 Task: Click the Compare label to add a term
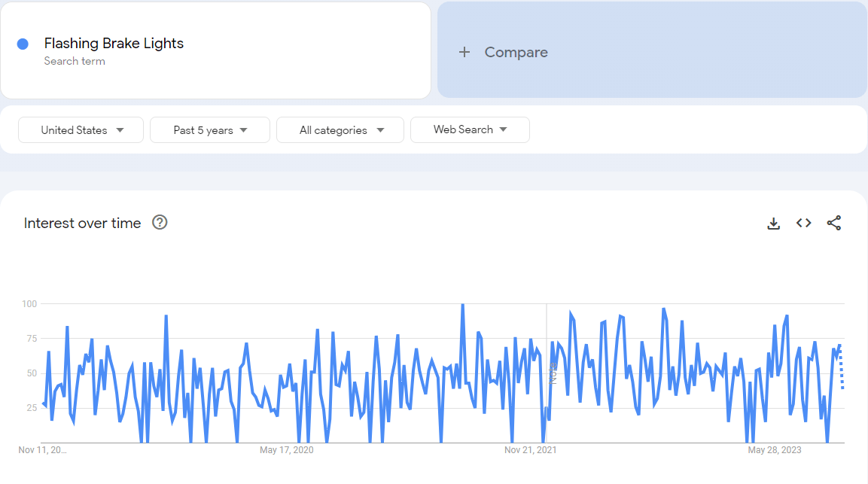[x=516, y=52]
